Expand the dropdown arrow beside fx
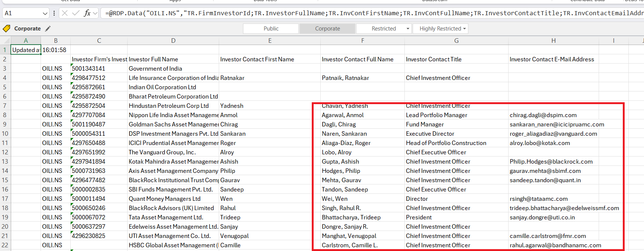644x251 pixels. [x=95, y=13]
